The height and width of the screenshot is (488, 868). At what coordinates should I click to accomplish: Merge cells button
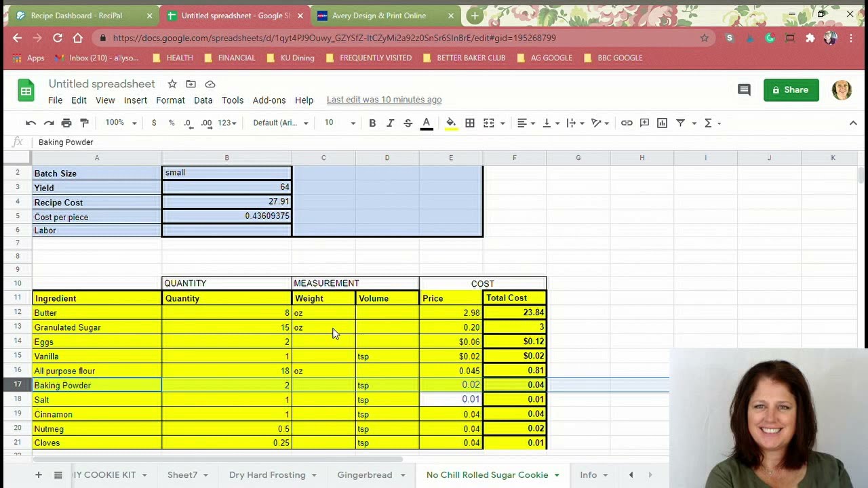tap(489, 123)
